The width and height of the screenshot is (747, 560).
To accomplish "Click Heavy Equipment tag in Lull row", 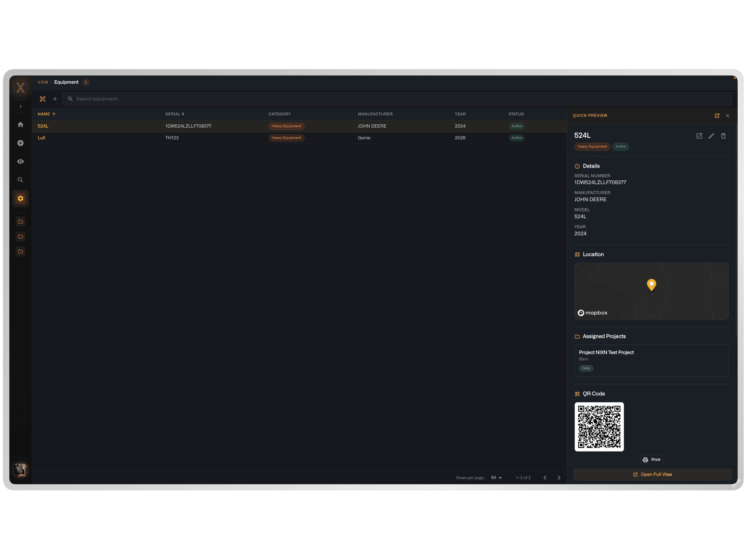I will click(286, 138).
